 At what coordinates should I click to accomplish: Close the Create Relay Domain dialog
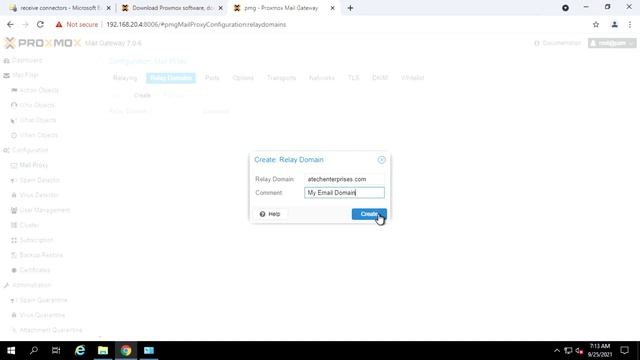click(381, 160)
